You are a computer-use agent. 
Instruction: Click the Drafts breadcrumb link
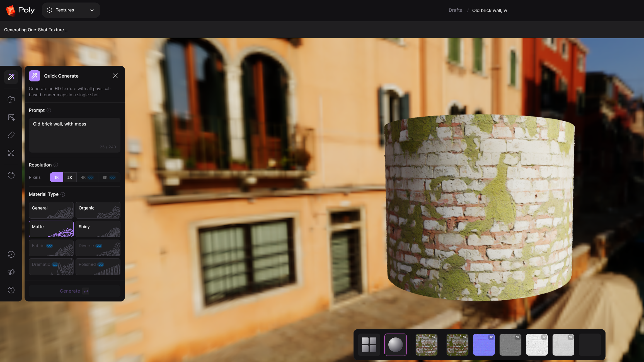(x=455, y=10)
